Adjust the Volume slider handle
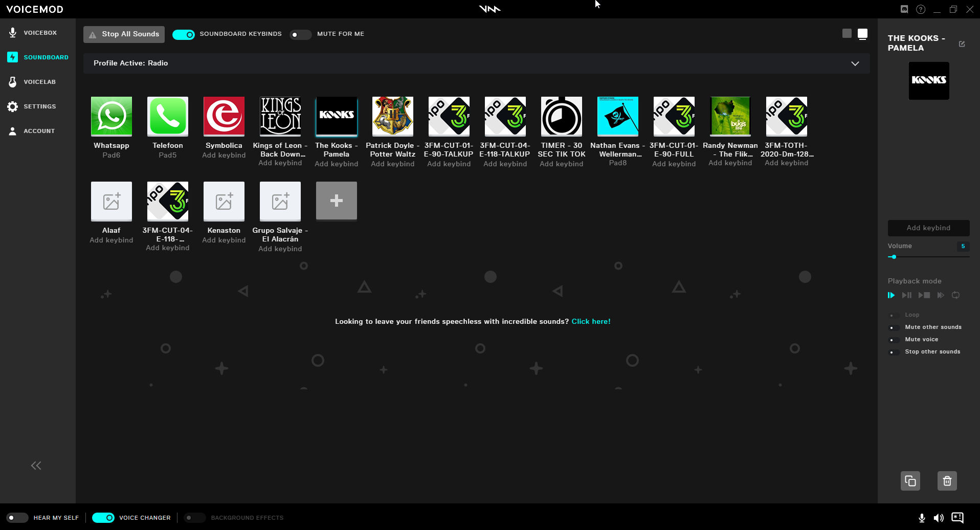Screen dimensions: 980x530 point(894,257)
